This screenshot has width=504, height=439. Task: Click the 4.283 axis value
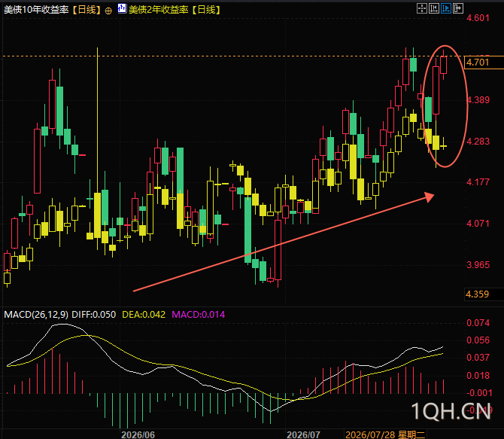[478, 142]
